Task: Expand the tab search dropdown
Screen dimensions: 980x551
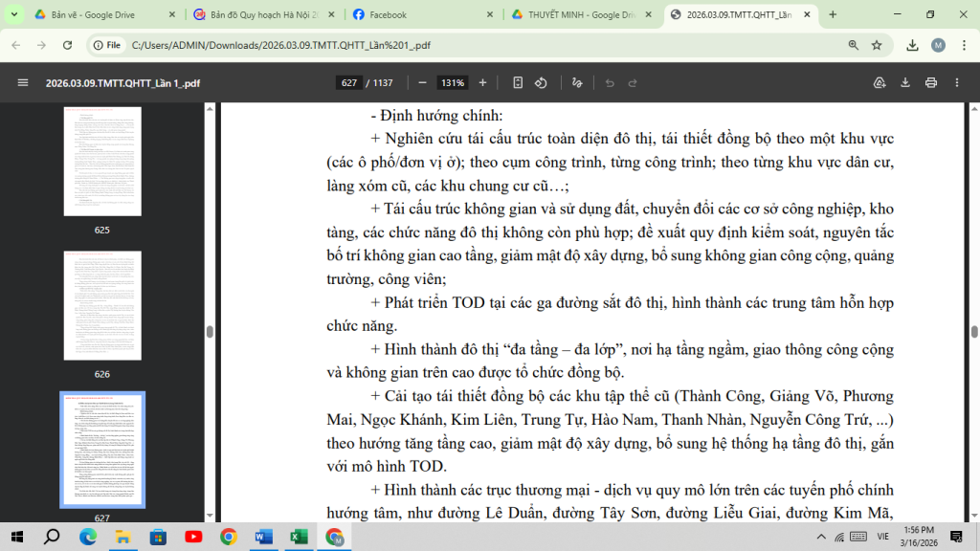Action: [13, 13]
